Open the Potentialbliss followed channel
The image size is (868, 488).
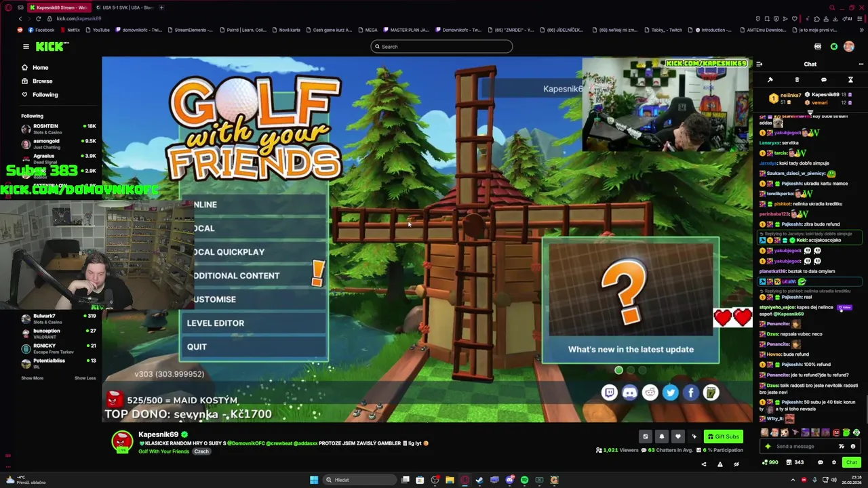point(58,363)
